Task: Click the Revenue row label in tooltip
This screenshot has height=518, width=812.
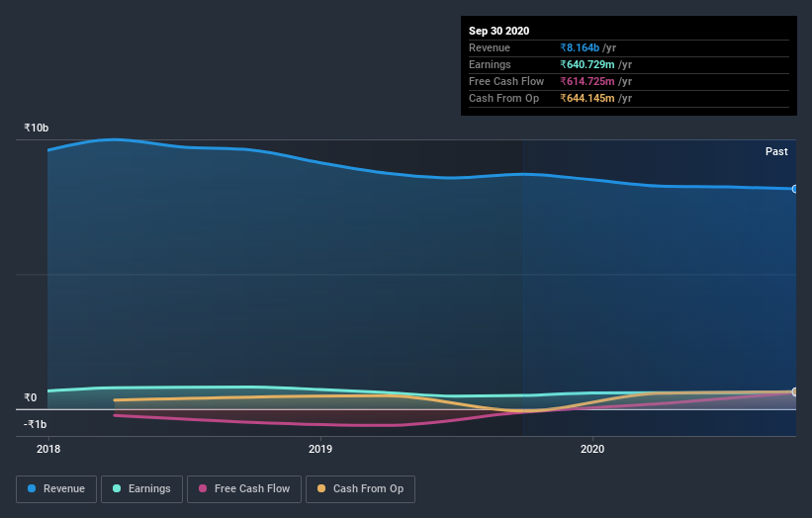Action: [490, 47]
